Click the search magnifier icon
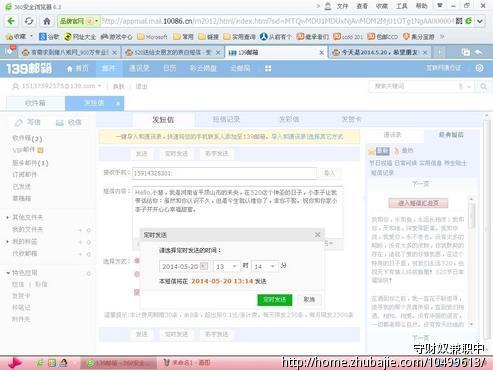Screen dimensions: 493x370 483,86
